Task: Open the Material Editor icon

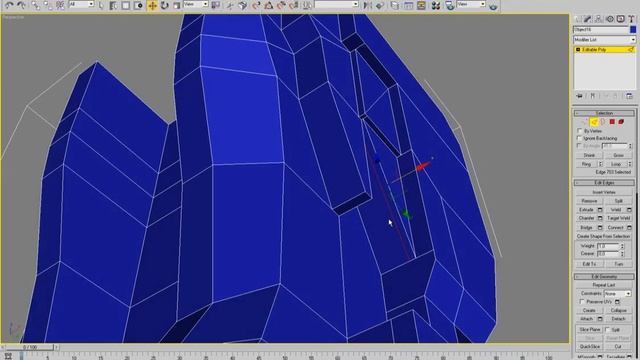Action: [436, 5]
